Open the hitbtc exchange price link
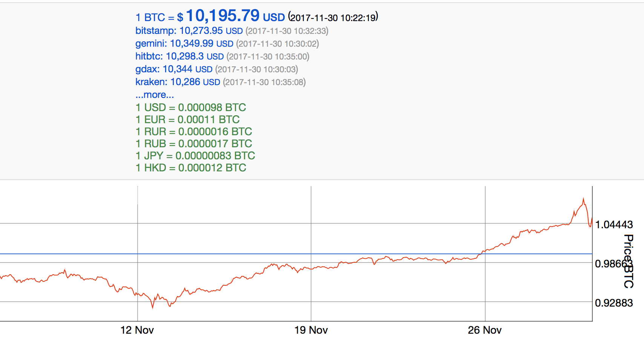The width and height of the screenshot is (644, 348). click(179, 56)
